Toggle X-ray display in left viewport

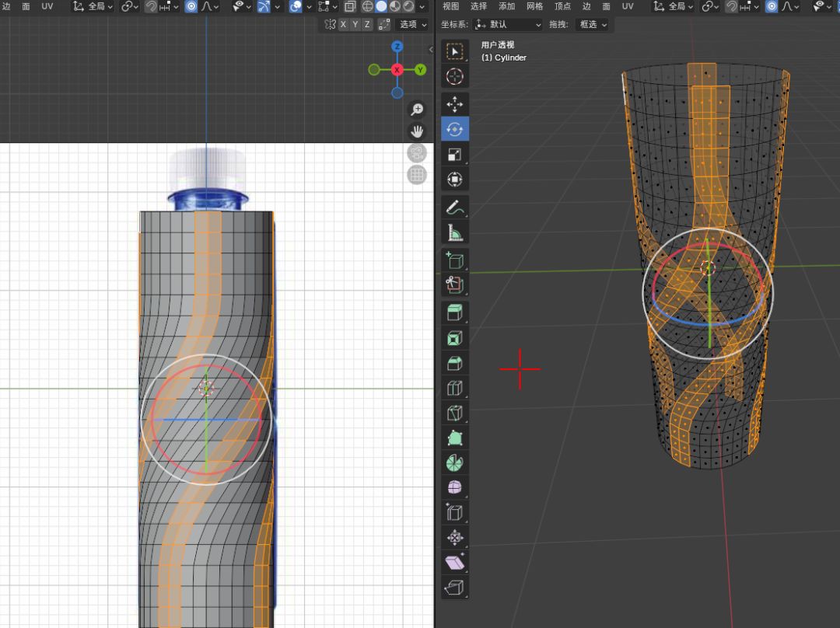click(349, 6)
